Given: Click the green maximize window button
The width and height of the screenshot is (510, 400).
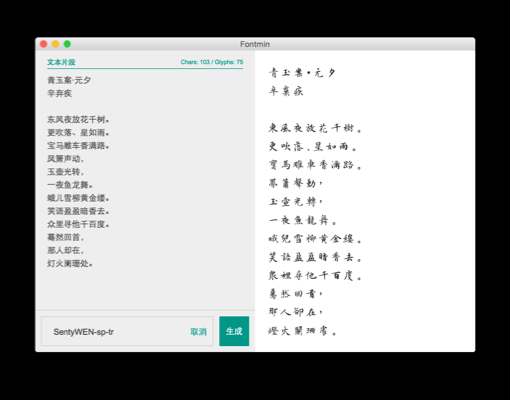Looking at the screenshot, I should coord(67,44).
